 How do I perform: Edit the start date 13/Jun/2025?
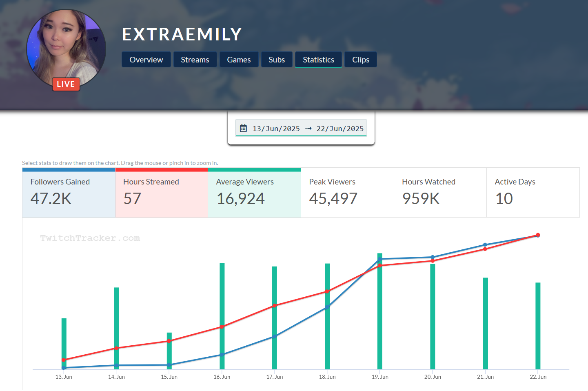pyautogui.click(x=276, y=129)
